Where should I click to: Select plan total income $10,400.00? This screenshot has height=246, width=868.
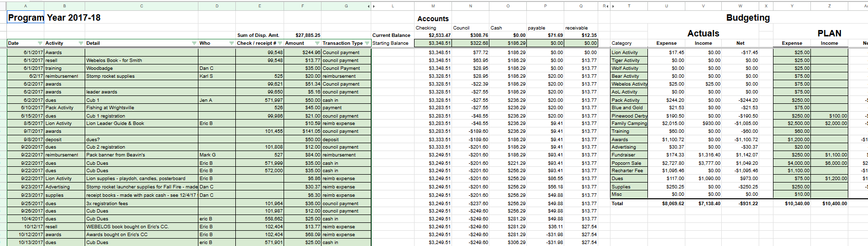point(830,203)
